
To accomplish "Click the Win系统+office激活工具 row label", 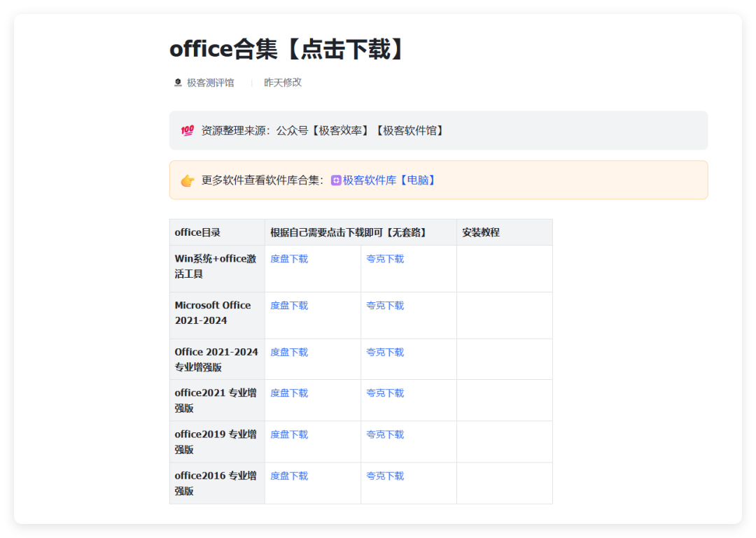I will [x=216, y=266].
